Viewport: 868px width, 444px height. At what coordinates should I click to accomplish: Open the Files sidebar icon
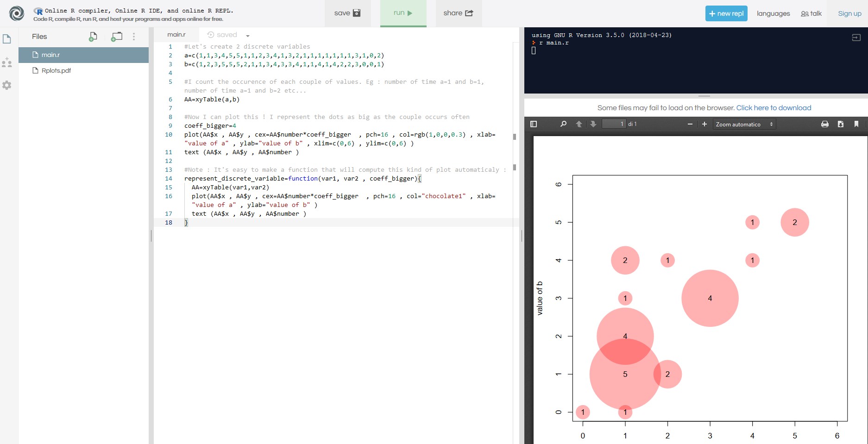7,39
